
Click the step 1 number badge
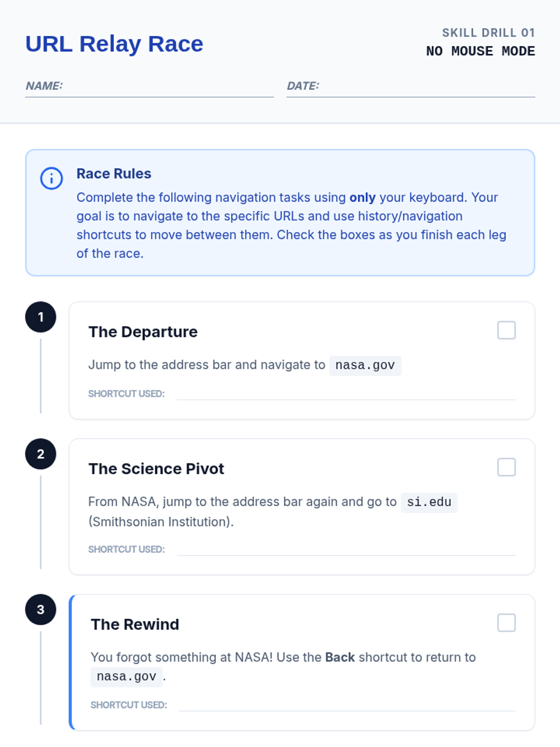click(x=41, y=317)
